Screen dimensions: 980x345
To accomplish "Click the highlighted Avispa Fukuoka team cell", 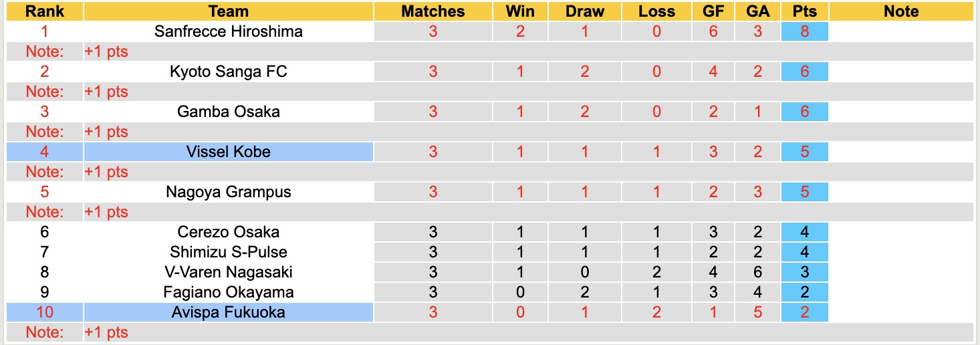I will pyautogui.click(x=229, y=312).
